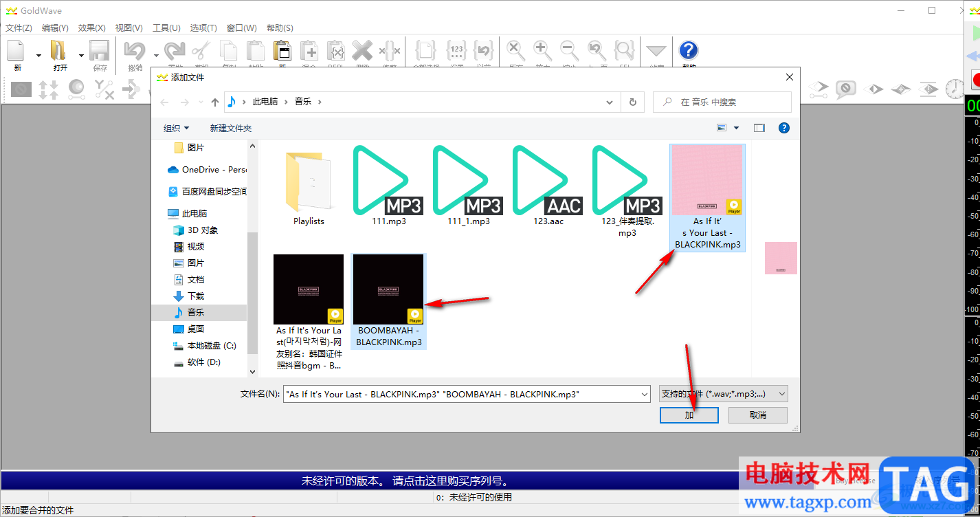Open the 组织 dropdown menu
The width and height of the screenshot is (980, 517).
[176, 128]
